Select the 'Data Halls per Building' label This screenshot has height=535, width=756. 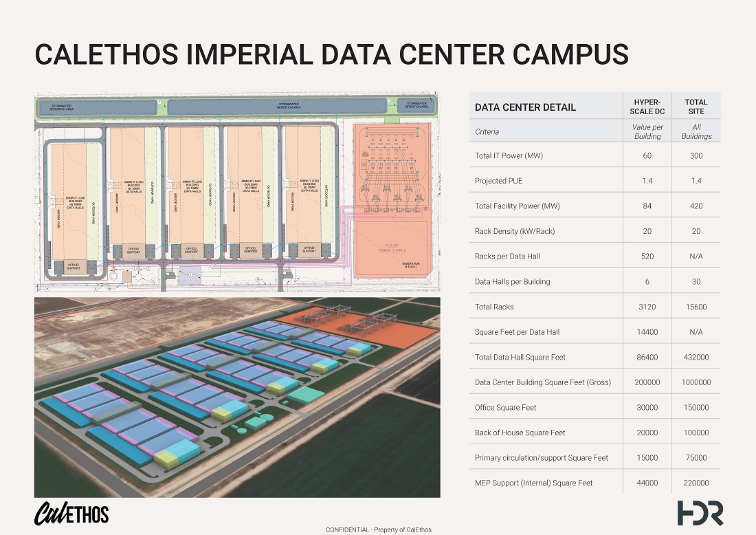point(513,282)
